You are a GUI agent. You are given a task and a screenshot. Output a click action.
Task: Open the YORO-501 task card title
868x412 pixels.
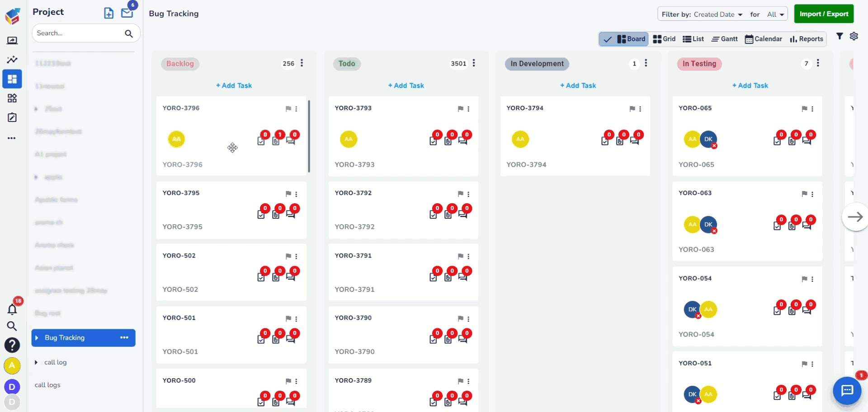pos(179,318)
